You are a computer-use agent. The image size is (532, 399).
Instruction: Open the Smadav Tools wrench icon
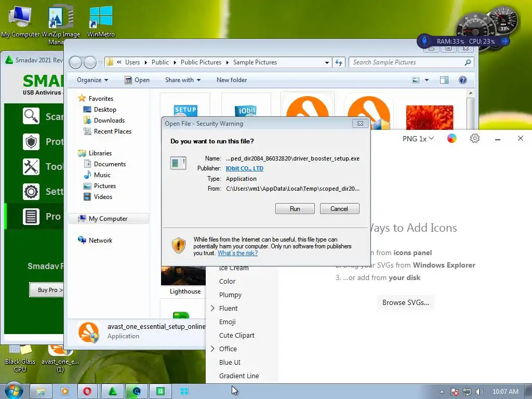pos(31,167)
